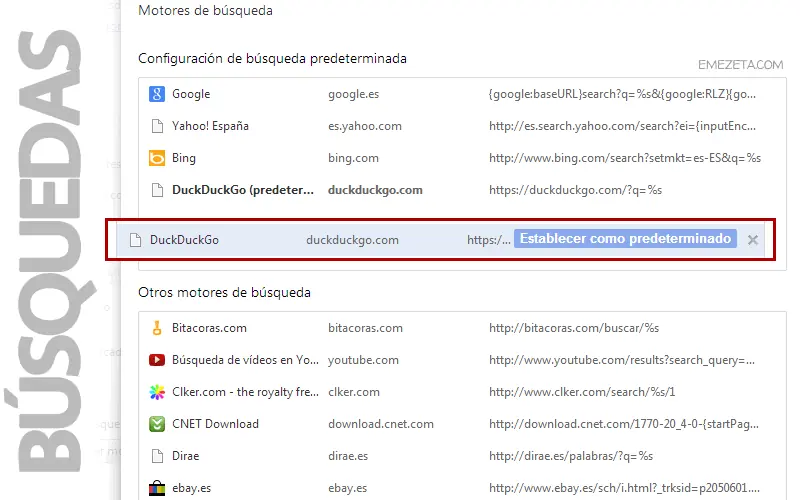
Task: Click the Google favicon icon
Action: 157,94
